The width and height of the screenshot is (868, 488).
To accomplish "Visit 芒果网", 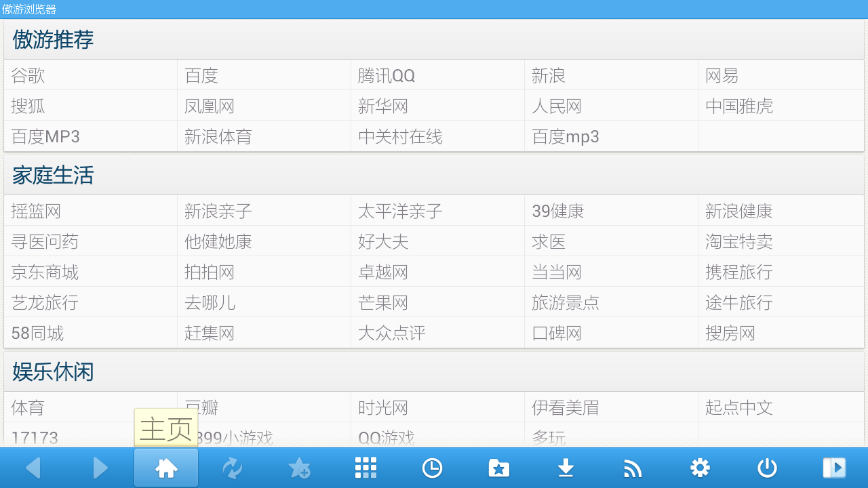I will pyautogui.click(x=383, y=302).
